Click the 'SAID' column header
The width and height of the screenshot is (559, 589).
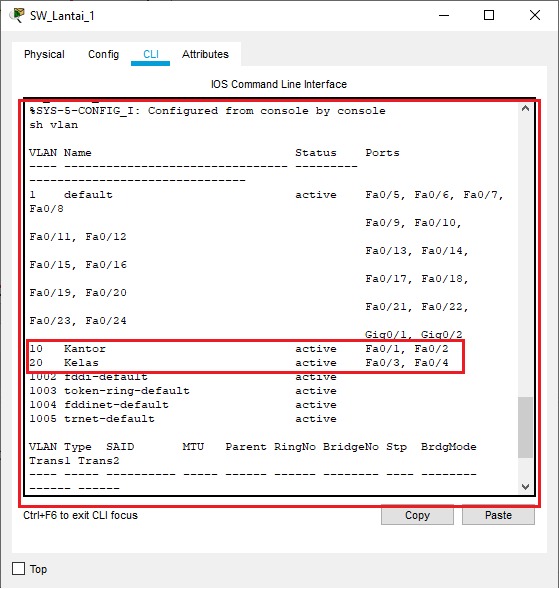tap(120, 447)
